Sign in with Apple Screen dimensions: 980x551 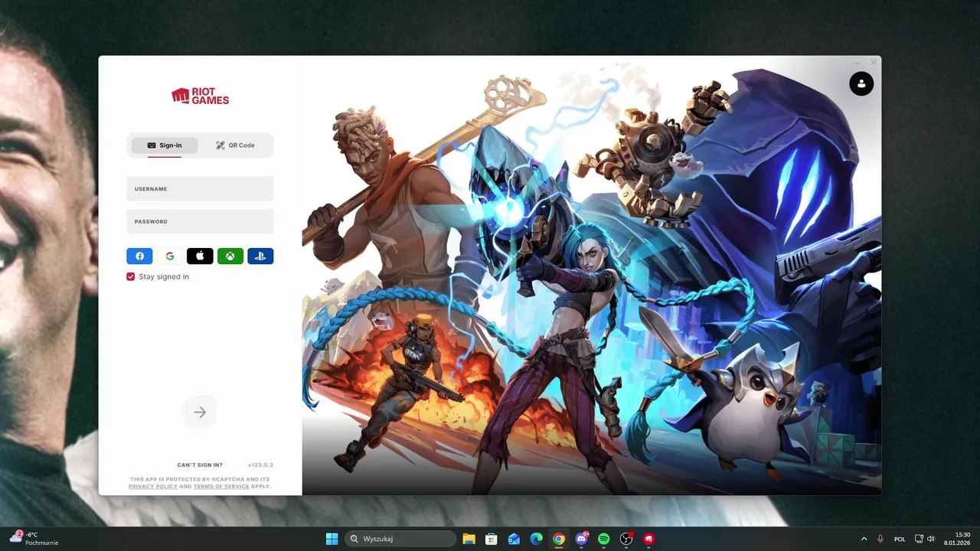pos(200,256)
